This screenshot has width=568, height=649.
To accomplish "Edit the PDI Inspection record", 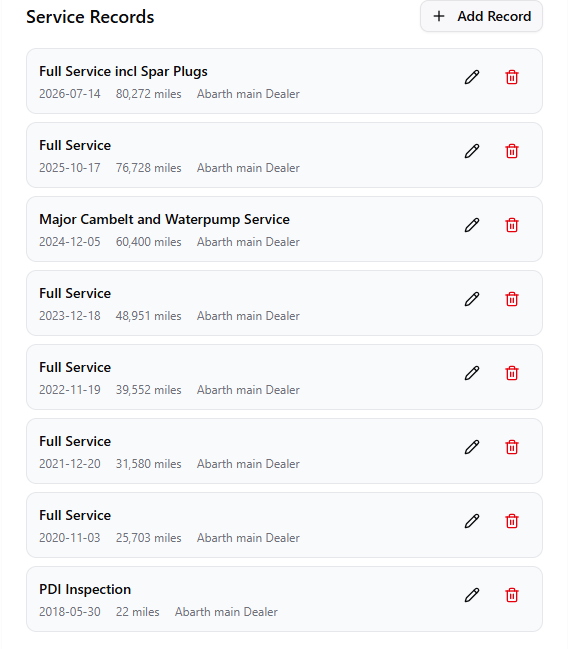I will pos(472,595).
